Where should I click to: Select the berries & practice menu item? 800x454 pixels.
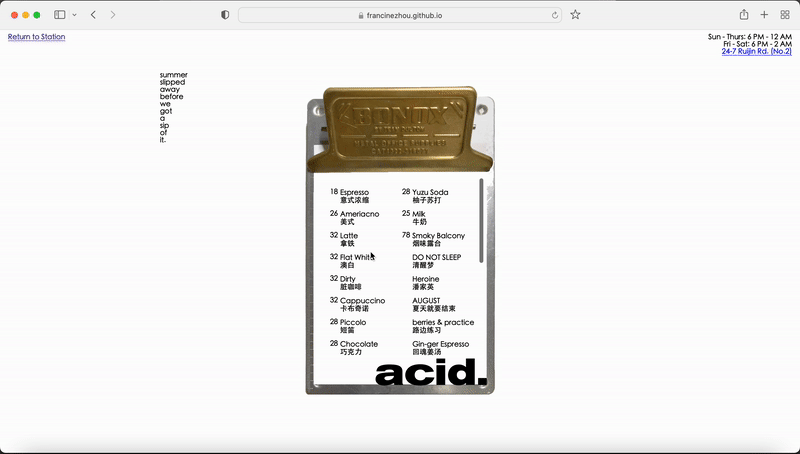[443, 326]
